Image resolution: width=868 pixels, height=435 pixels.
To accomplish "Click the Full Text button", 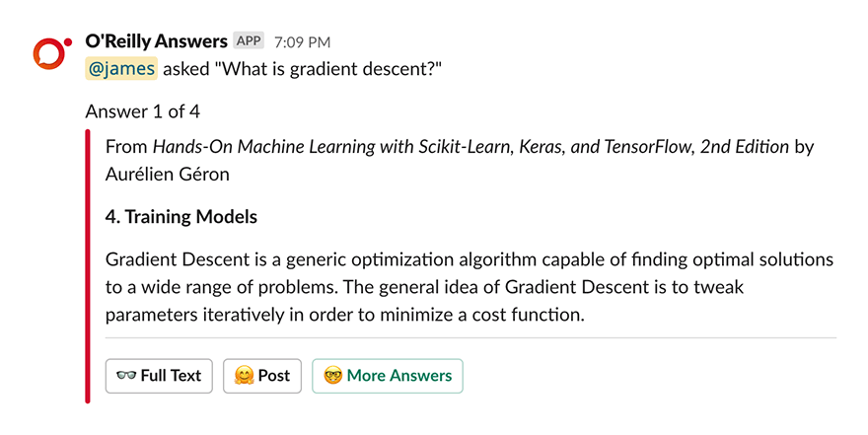I will pyautogui.click(x=159, y=376).
